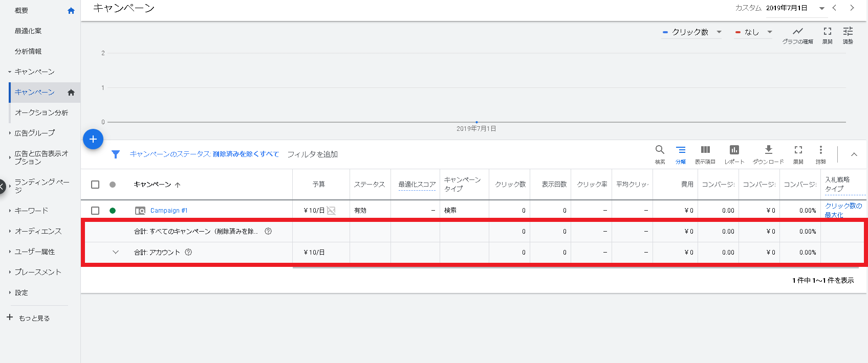
Task: Click help icon next to 合計: アカウント
Action: 188,252
